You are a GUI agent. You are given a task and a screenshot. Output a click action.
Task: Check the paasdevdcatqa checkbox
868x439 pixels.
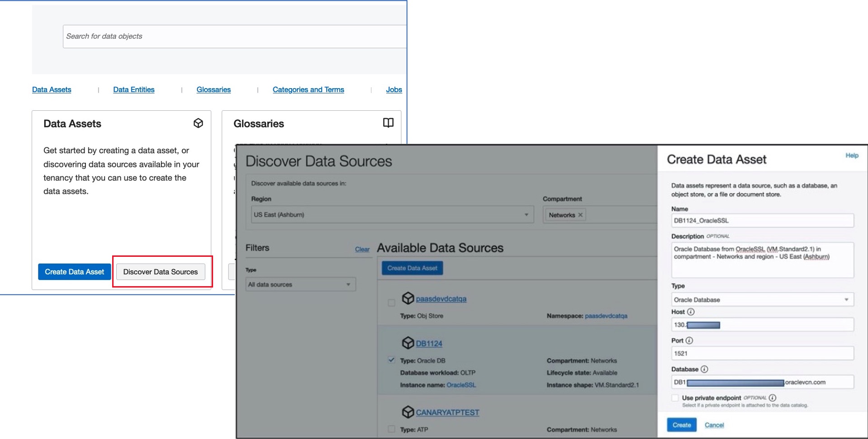[x=392, y=303]
